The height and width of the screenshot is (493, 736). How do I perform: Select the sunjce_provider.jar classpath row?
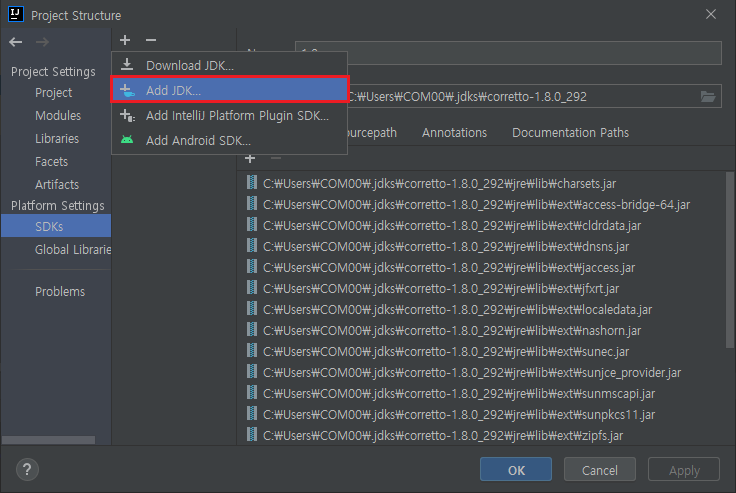click(x=480, y=372)
